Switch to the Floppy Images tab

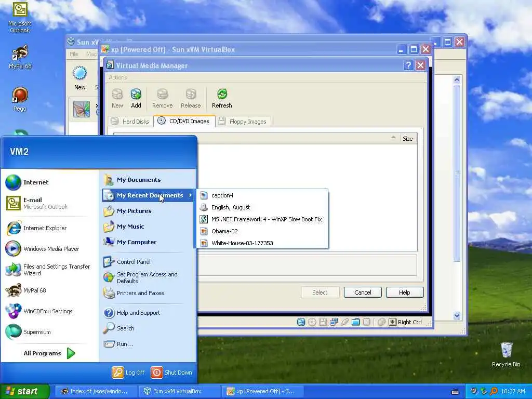(x=243, y=122)
